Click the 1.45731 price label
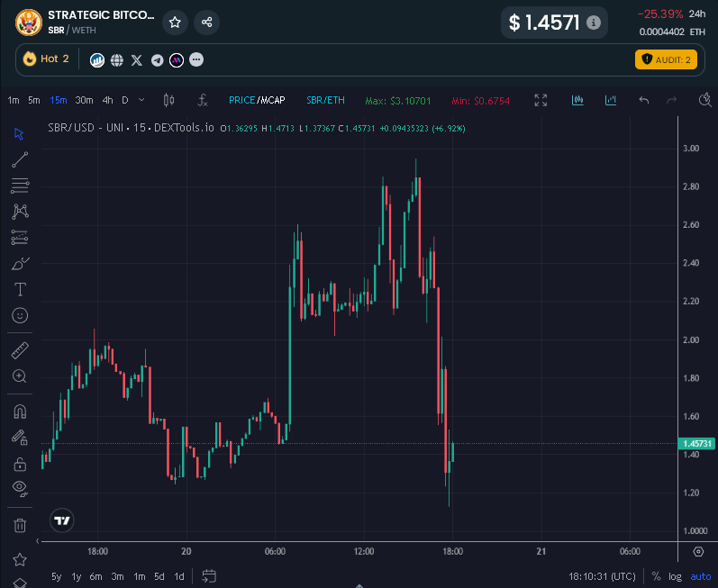The width and height of the screenshot is (718, 588). pos(696,443)
